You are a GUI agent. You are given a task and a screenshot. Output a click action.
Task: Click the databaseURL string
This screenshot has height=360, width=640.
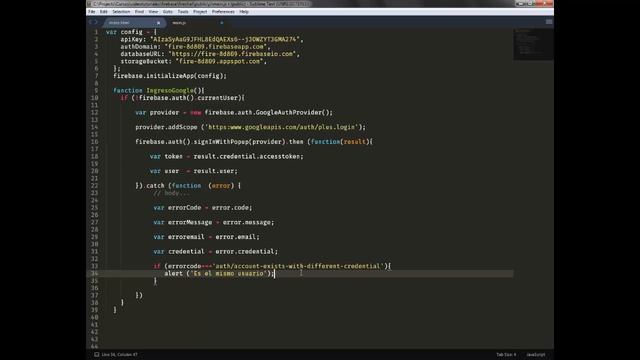232,54
